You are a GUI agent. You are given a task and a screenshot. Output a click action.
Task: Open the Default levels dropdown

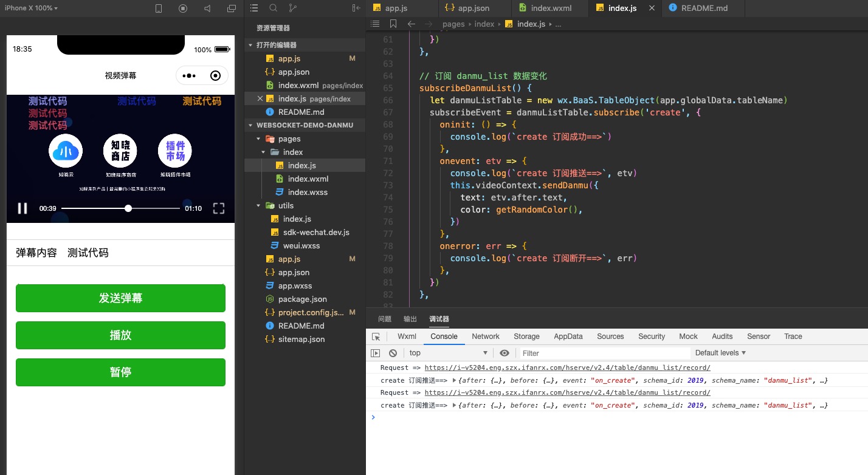tap(720, 353)
